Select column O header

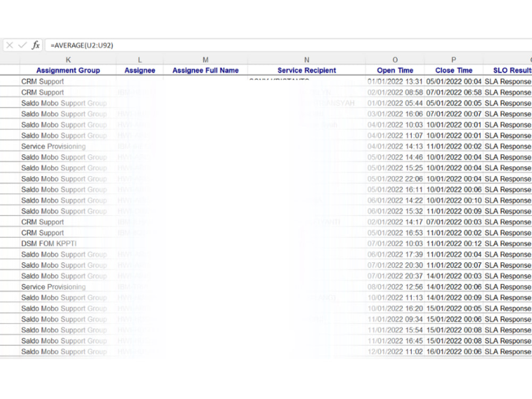(395, 60)
